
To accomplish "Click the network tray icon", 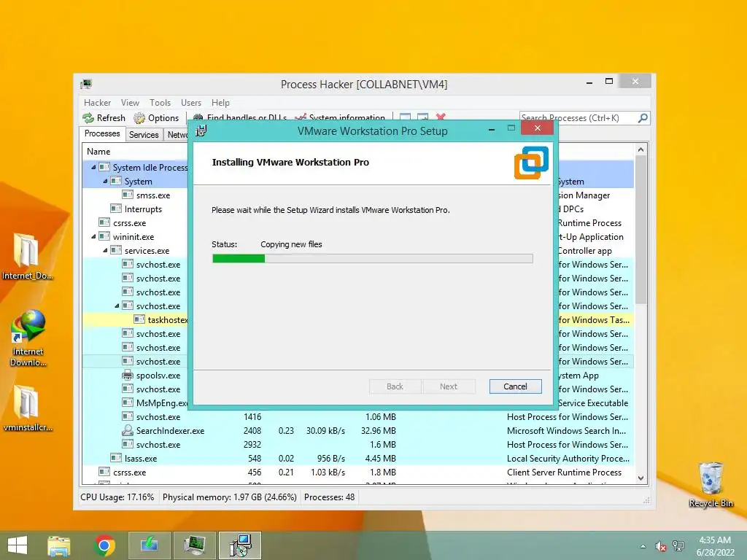I will coord(678,546).
